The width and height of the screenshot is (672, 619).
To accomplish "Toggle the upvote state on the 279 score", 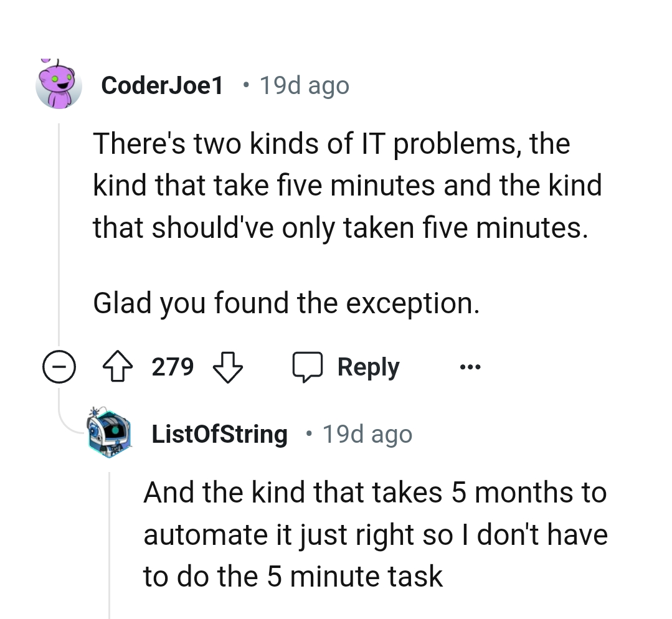I will [118, 367].
